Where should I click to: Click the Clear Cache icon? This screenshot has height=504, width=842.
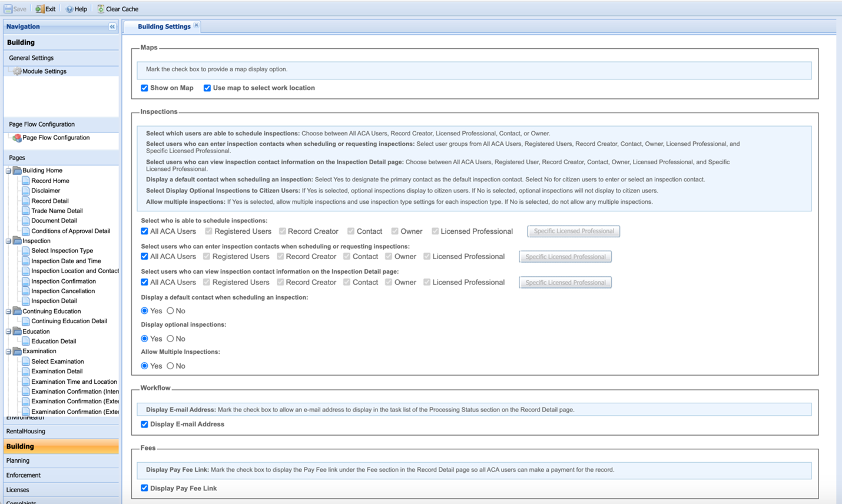coord(101,9)
